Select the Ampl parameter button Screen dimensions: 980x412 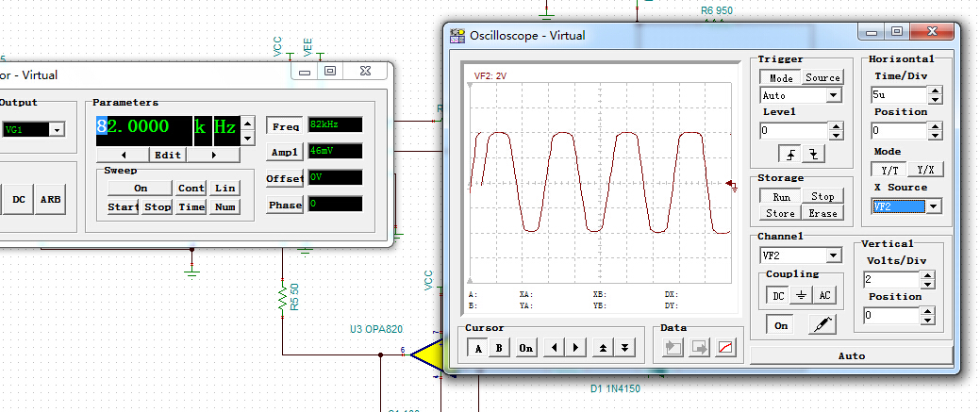pos(285,152)
